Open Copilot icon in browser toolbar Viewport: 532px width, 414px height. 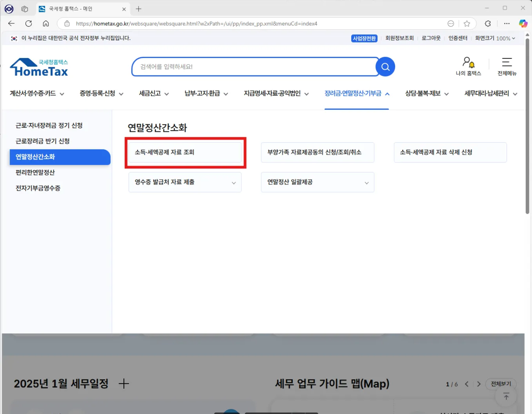(523, 24)
